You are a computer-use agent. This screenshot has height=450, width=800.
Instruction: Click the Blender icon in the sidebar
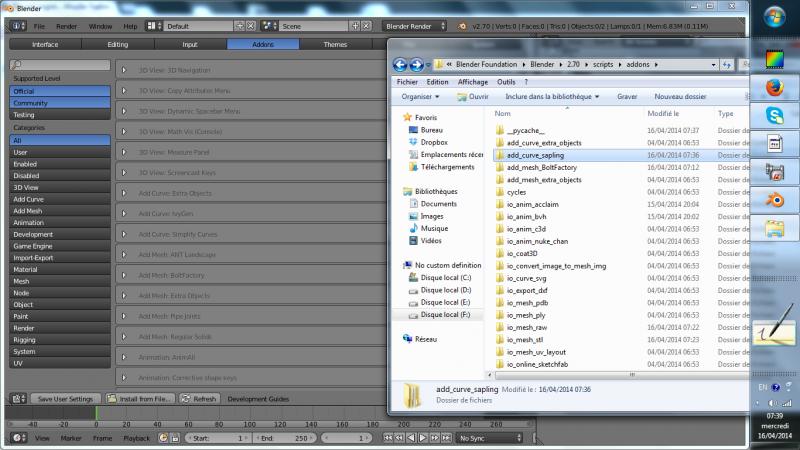(774, 200)
